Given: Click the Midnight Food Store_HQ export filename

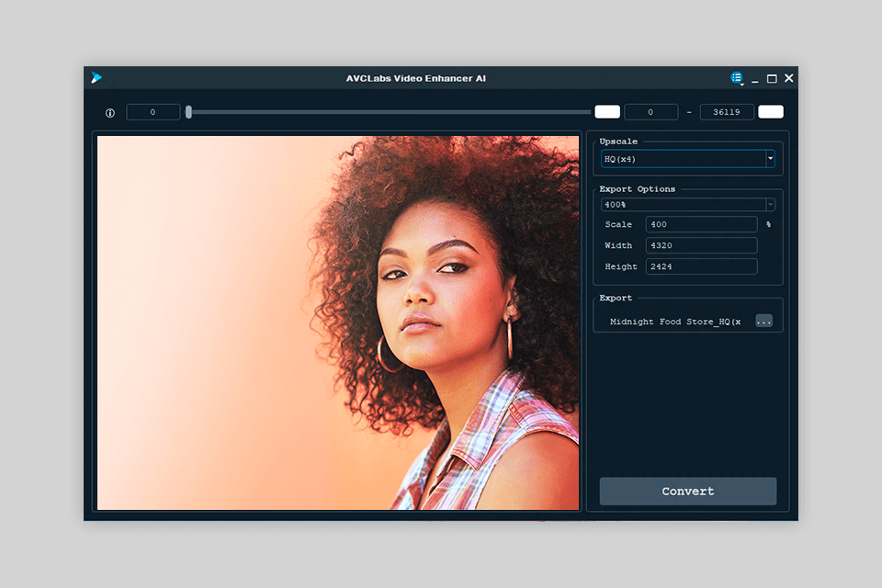Looking at the screenshot, I should [675, 322].
